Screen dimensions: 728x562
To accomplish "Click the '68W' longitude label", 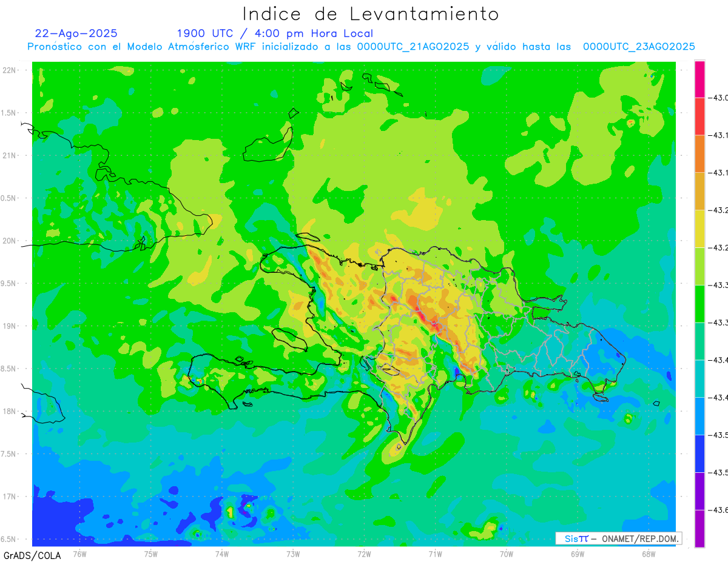I will (648, 554).
